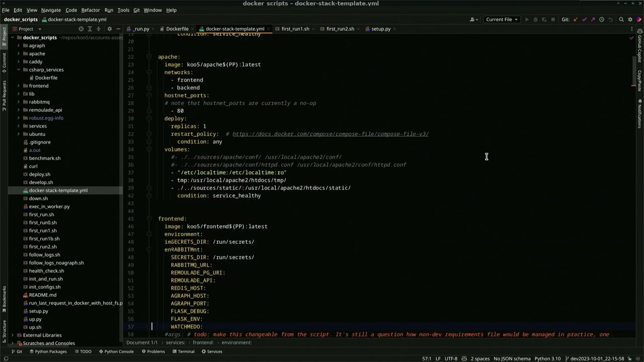Collapse the csharp_services folder
This screenshot has height=362, width=644.
(19, 70)
